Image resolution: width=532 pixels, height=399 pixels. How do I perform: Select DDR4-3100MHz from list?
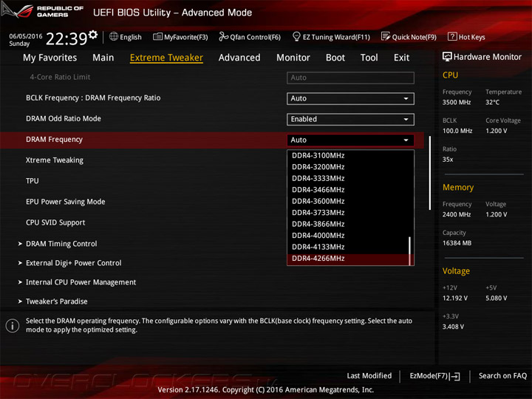click(348, 156)
